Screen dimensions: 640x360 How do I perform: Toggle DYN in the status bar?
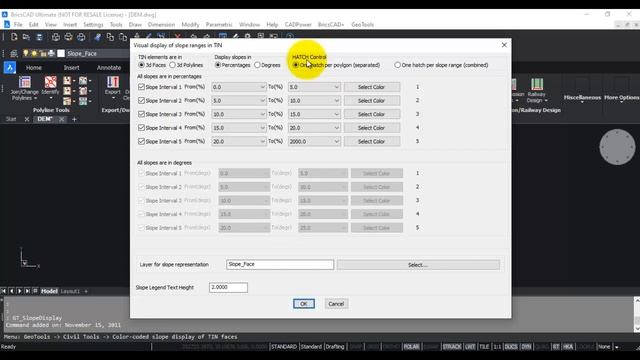tap(526, 347)
